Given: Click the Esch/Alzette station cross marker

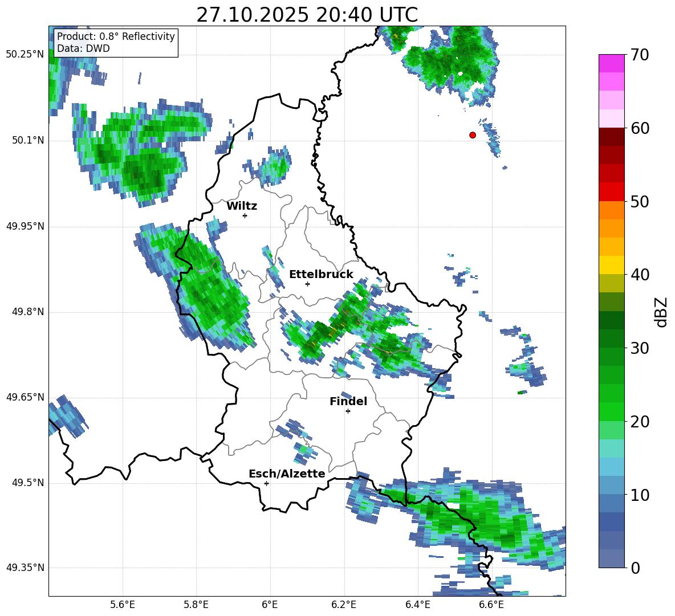Looking at the screenshot, I should [x=266, y=483].
